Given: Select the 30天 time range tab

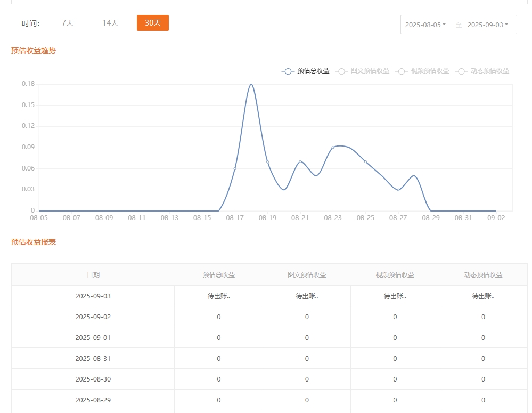Looking at the screenshot, I should pos(153,23).
